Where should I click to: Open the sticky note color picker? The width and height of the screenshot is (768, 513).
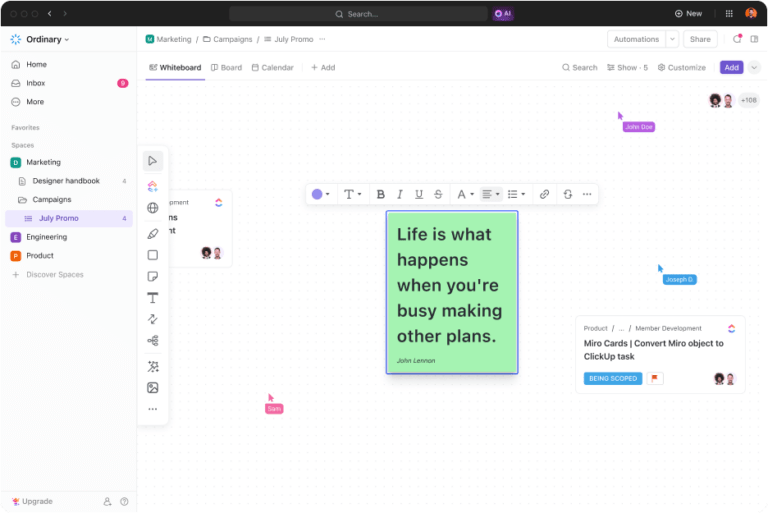pos(321,194)
